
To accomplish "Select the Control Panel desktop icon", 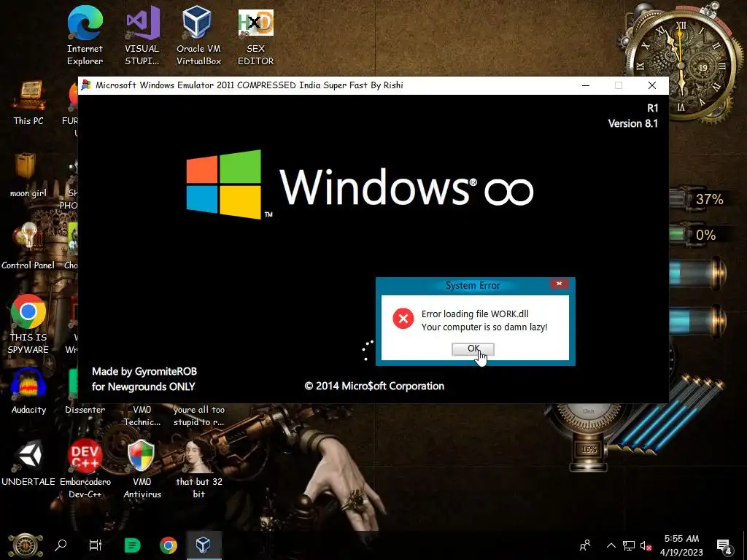I will point(28,246).
